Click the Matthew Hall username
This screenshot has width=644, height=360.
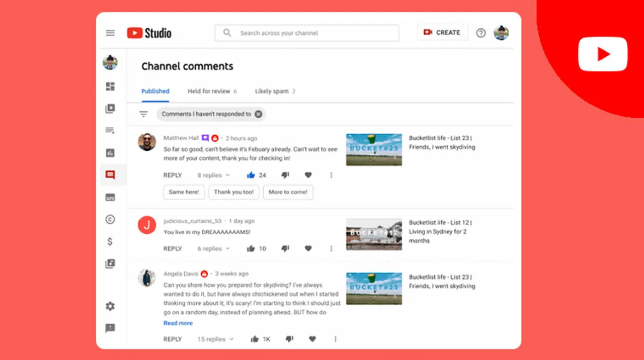pos(181,138)
